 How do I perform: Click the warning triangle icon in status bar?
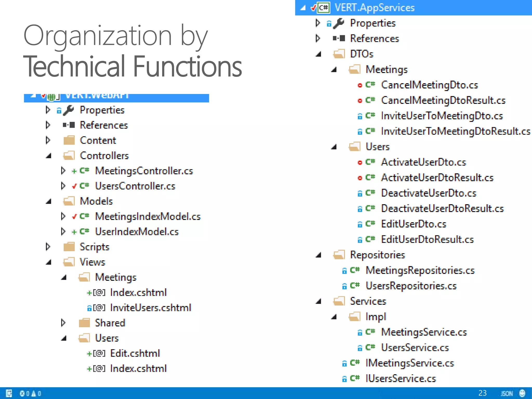click(x=33, y=394)
